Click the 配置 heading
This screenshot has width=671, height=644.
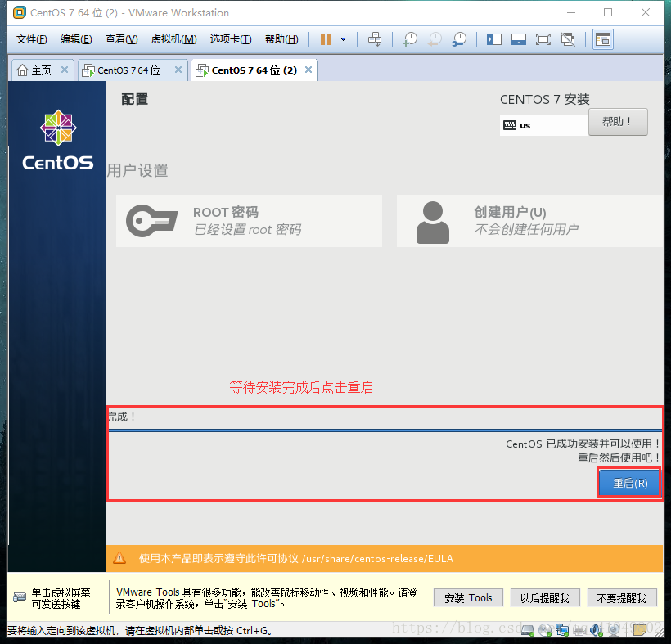[135, 99]
